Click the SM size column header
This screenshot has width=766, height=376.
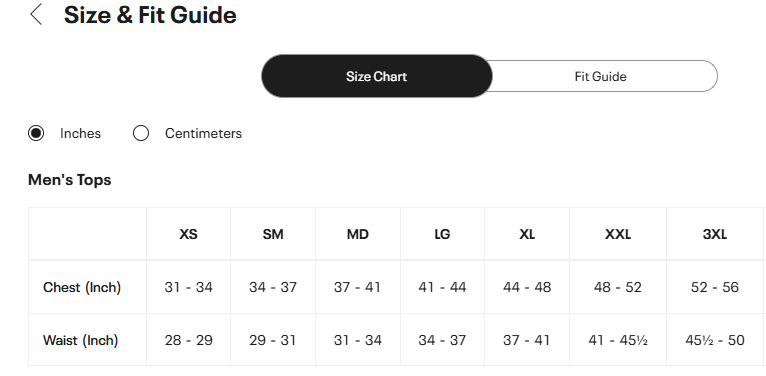coord(273,234)
